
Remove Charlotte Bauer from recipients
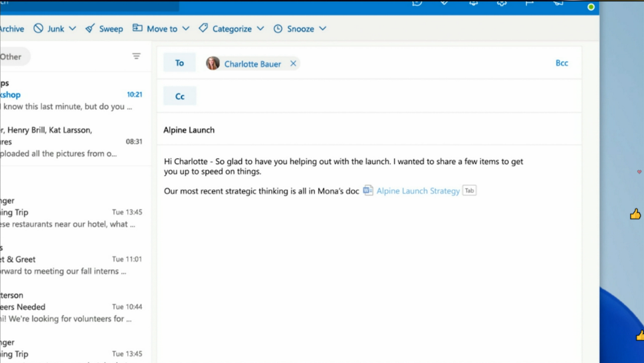point(293,64)
